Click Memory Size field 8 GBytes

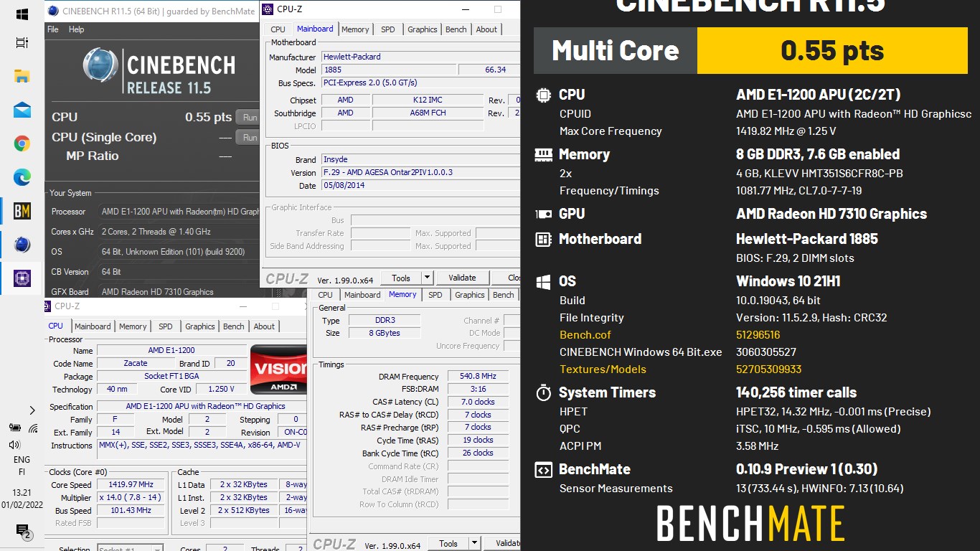(385, 333)
